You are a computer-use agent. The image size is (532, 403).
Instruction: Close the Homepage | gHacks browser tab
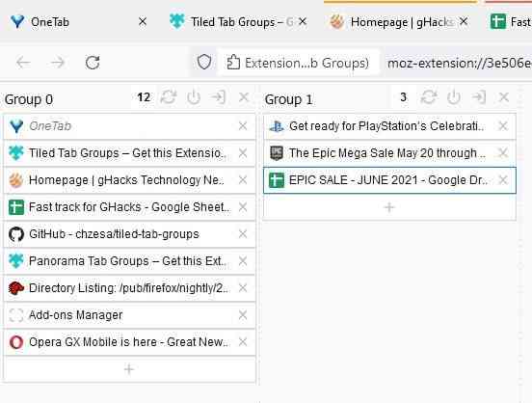click(464, 22)
